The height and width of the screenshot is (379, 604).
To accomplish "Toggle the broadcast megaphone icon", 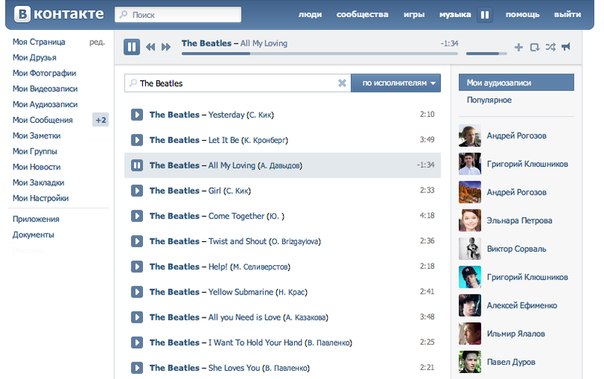I will tap(566, 47).
